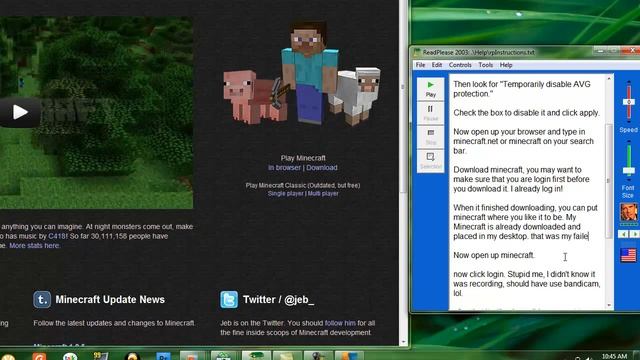Screen dimensions: 640x360
Task: Click the taskbar clock showing 10:45 AM
Action: 614,356
